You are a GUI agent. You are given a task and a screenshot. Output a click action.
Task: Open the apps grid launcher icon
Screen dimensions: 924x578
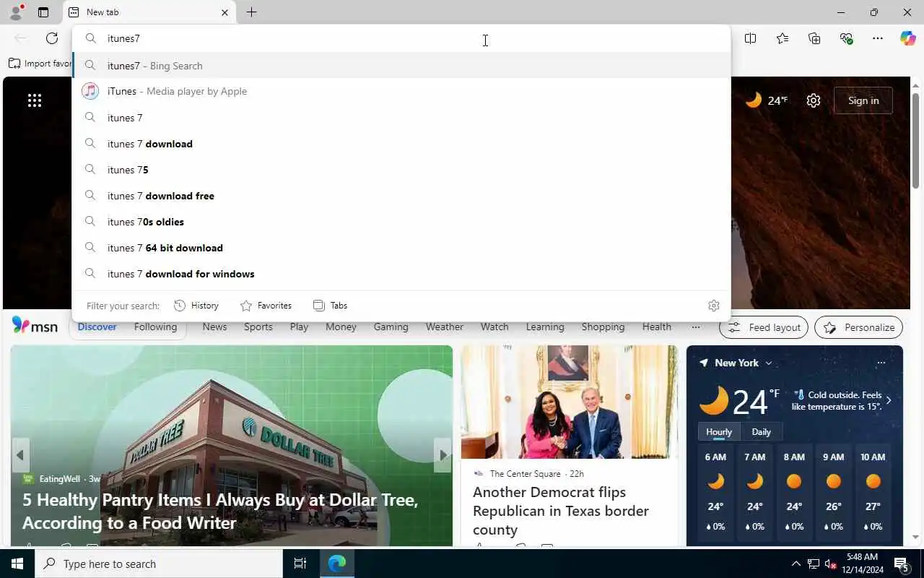pos(35,100)
